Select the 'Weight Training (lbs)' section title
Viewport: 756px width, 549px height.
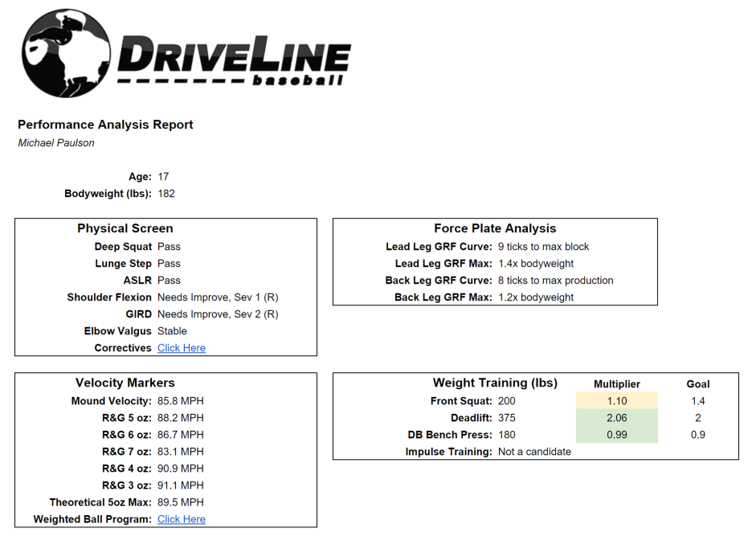click(495, 383)
